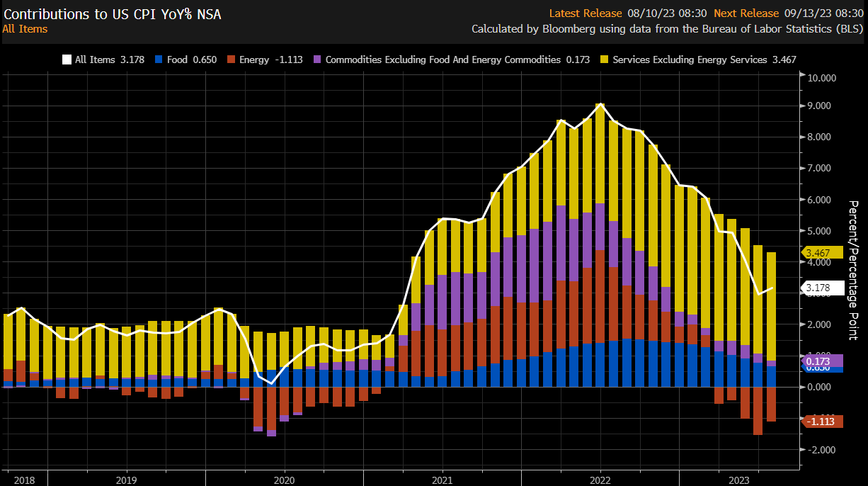Open the Latest Release link
The image size is (868, 486).
586,12
